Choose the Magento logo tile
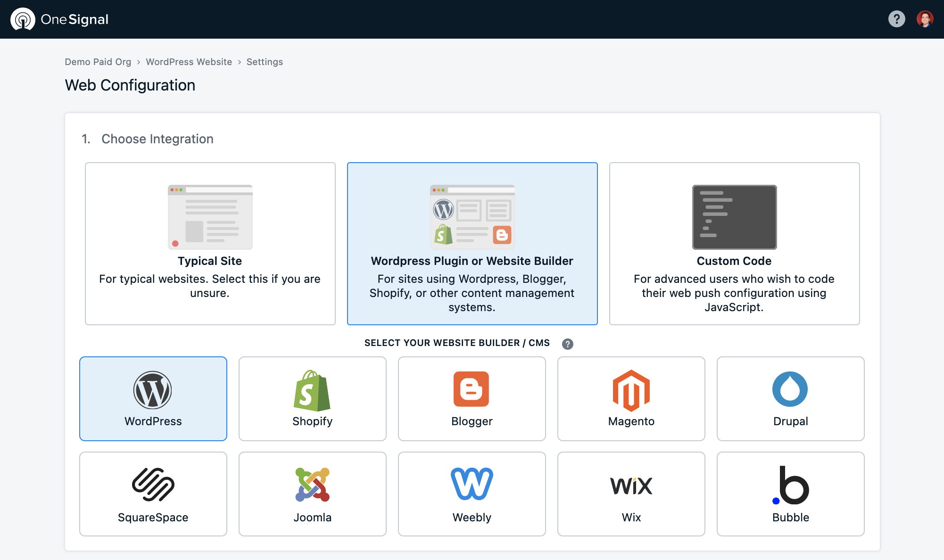 click(x=631, y=399)
